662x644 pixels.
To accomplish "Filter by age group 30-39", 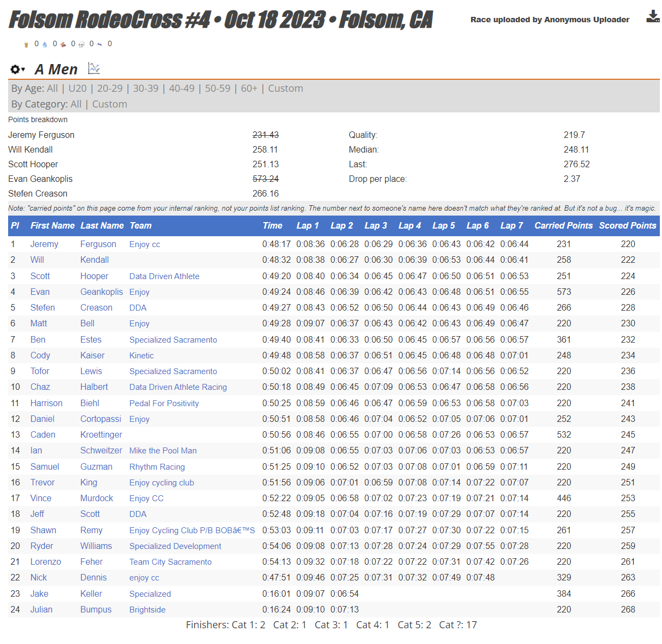I will 145,89.
